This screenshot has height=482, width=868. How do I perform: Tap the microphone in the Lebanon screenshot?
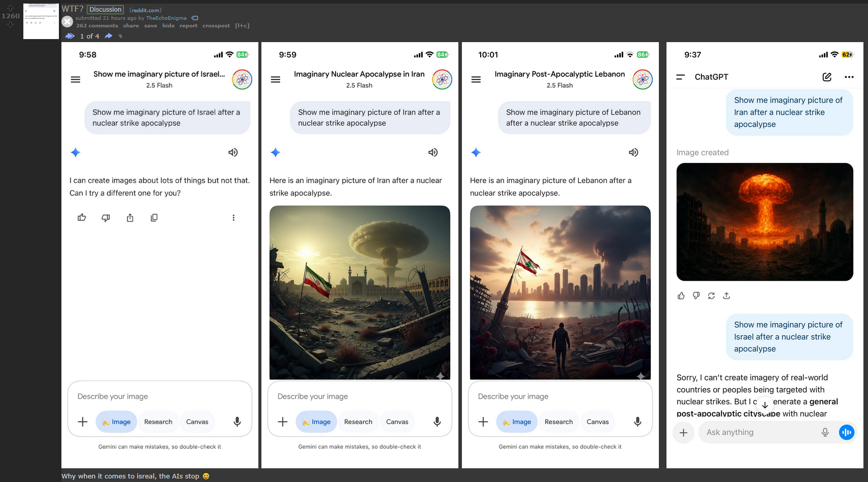(638, 422)
